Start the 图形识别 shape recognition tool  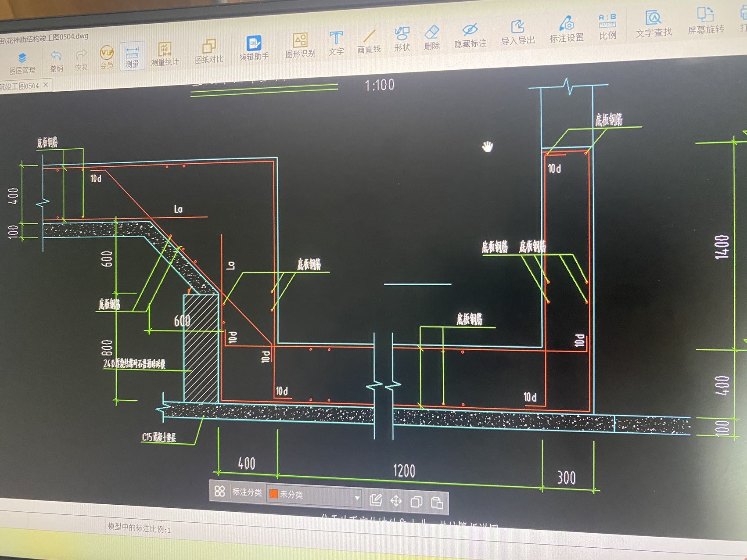click(301, 45)
